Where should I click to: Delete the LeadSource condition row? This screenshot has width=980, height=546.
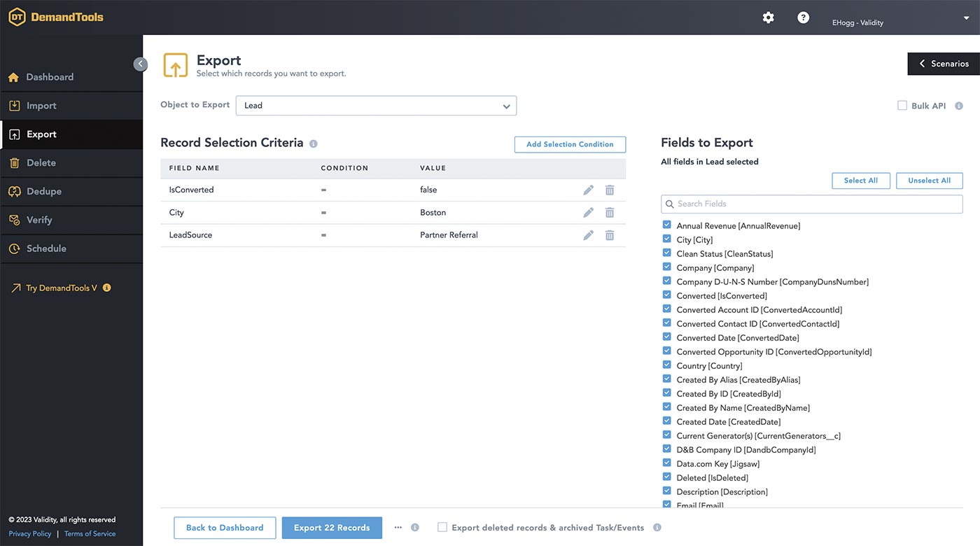610,234
